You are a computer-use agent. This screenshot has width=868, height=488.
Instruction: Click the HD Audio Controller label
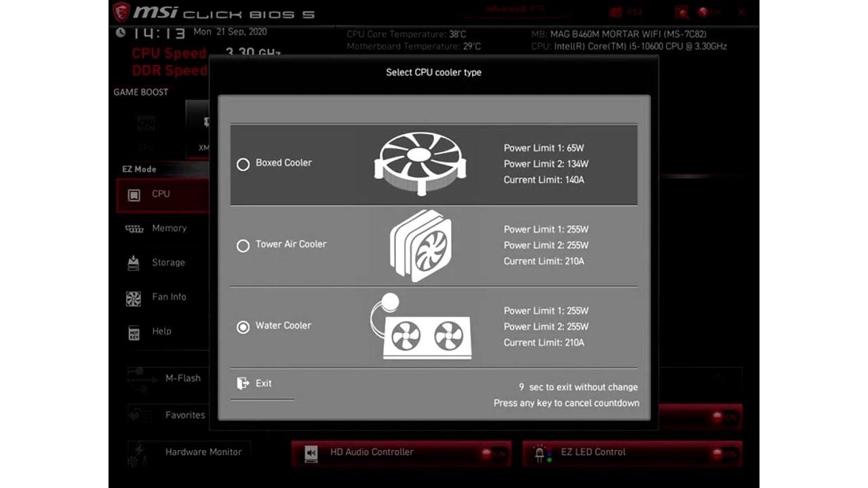[x=372, y=452]
